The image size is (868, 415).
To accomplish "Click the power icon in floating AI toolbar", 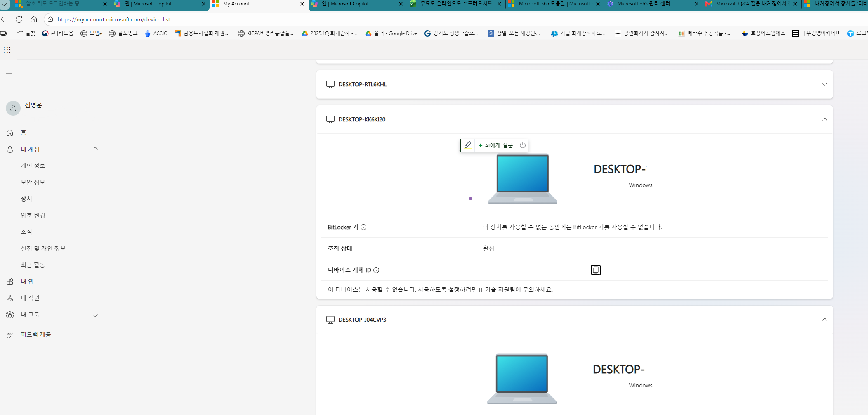I will coord(523,145).
